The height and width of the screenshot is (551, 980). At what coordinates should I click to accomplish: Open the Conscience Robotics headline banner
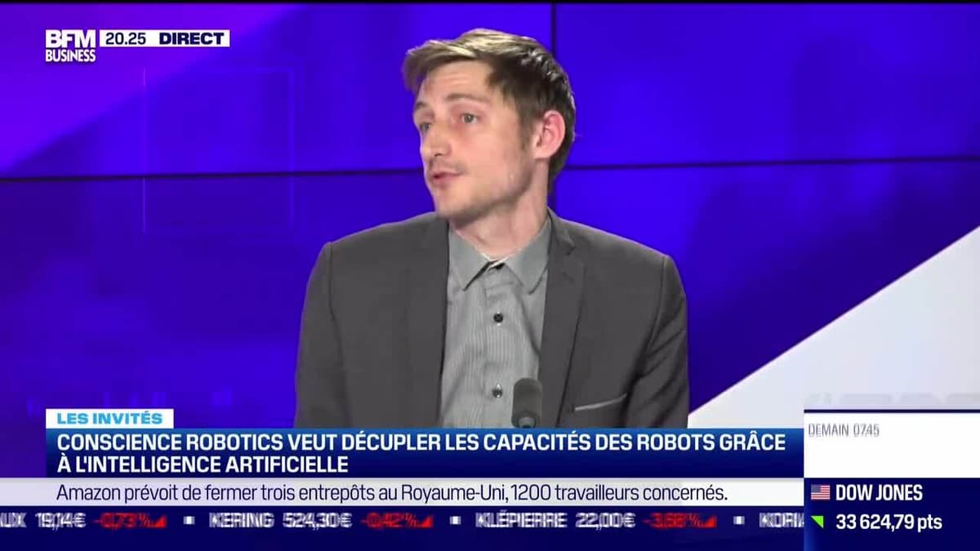coord(422,453)
